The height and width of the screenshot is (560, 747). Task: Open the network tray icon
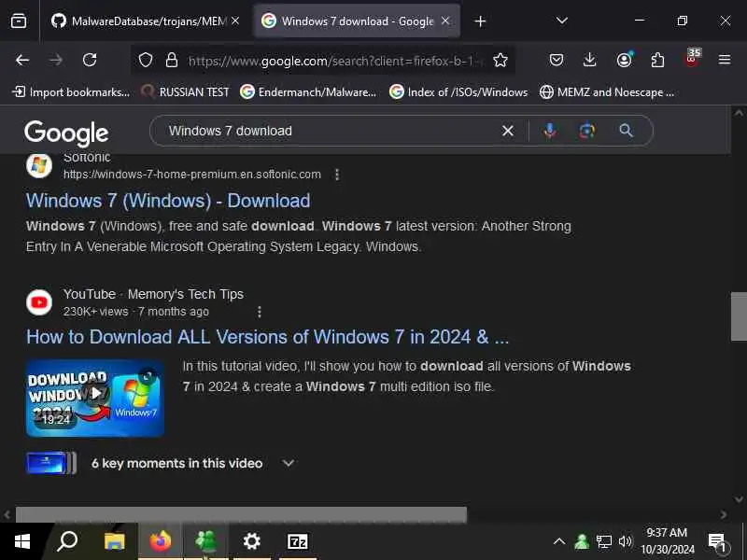coord(604,541)
